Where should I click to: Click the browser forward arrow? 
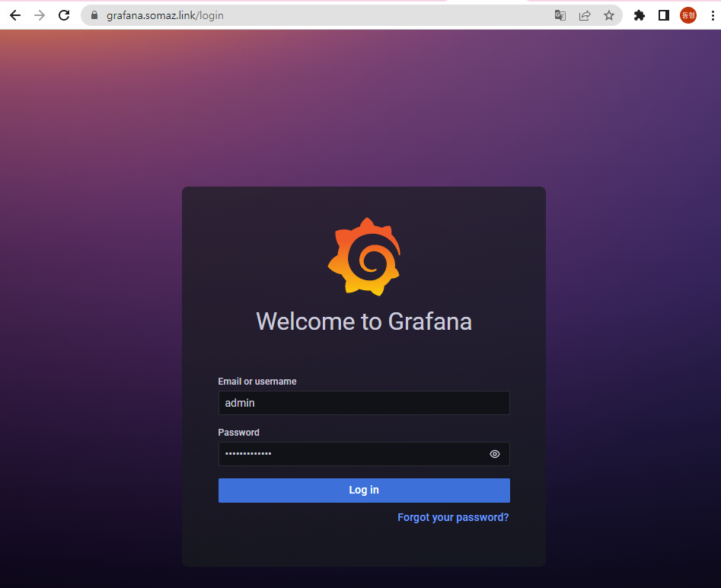click(x=40, y=15)
